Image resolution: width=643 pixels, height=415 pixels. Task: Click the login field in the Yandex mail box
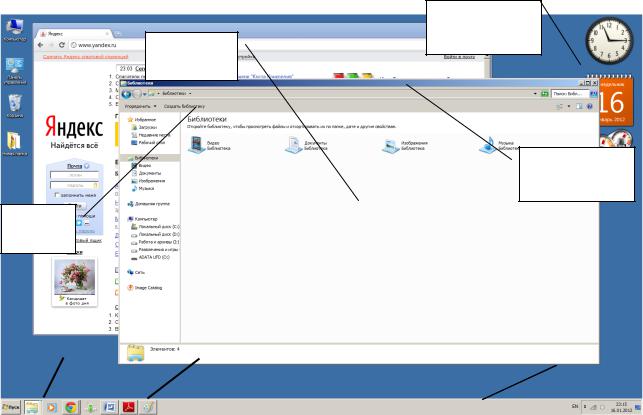click(75, 175)
